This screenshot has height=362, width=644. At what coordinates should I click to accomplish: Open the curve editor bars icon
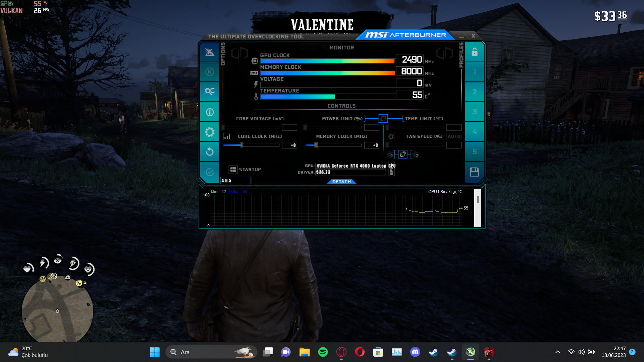point(227,136)
